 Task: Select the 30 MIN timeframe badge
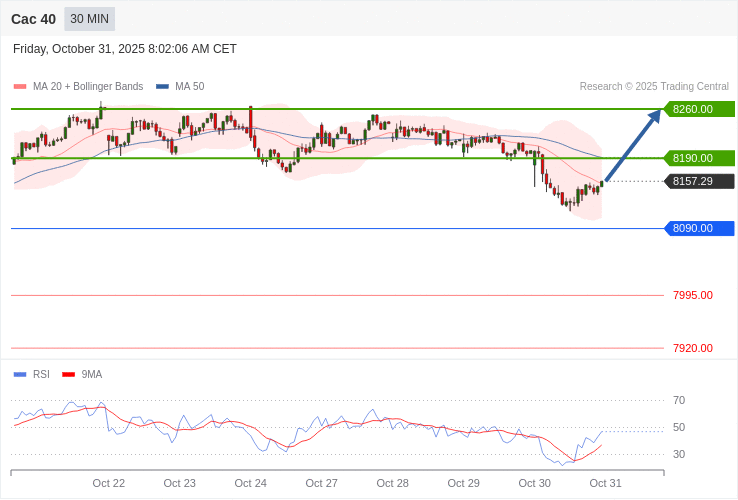click(90, 19)
